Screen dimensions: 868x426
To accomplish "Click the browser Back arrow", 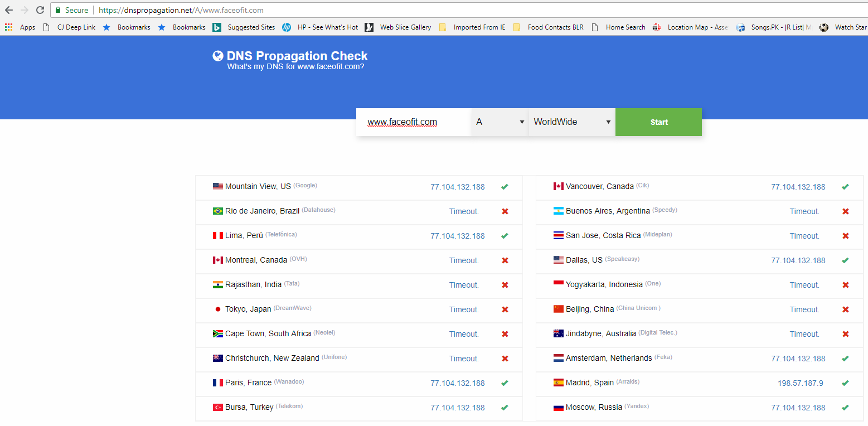I will click(9, 10).
